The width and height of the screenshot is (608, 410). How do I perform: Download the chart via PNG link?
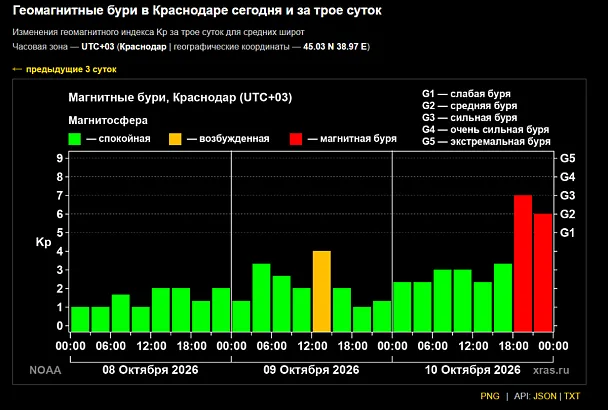tap(490, 396)
